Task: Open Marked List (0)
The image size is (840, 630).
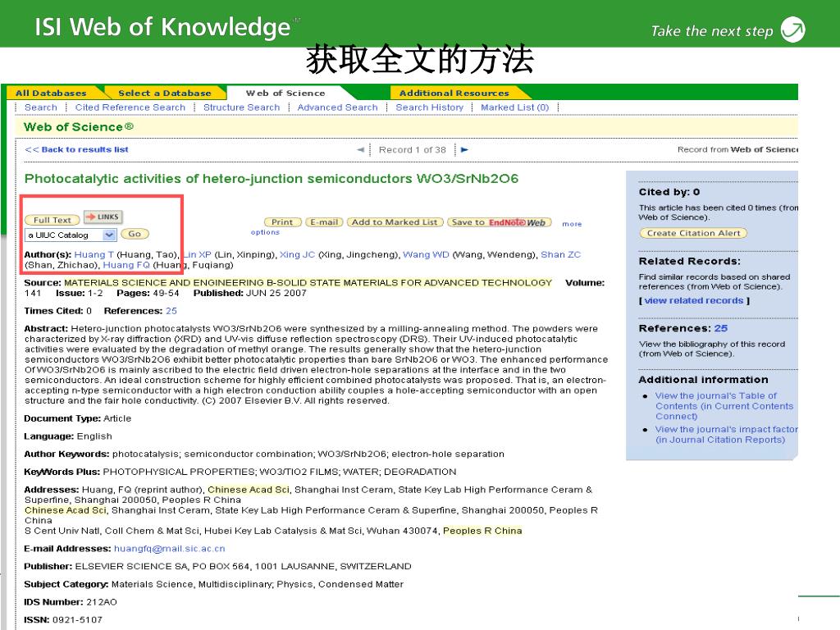Action: 515,107
